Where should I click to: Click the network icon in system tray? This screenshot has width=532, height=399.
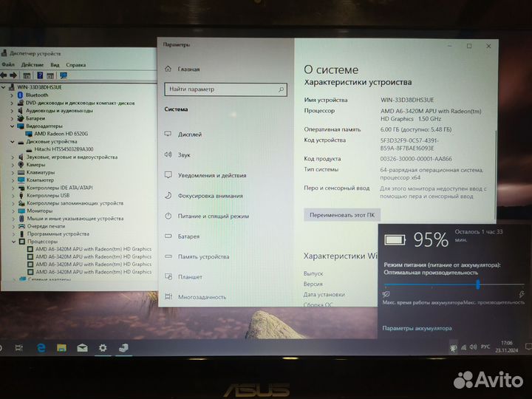coord(463,347)
